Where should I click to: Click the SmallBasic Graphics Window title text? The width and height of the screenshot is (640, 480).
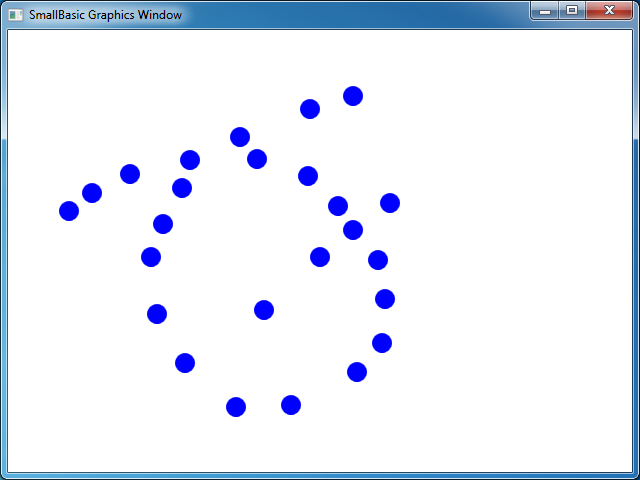(x=105, y=15)
